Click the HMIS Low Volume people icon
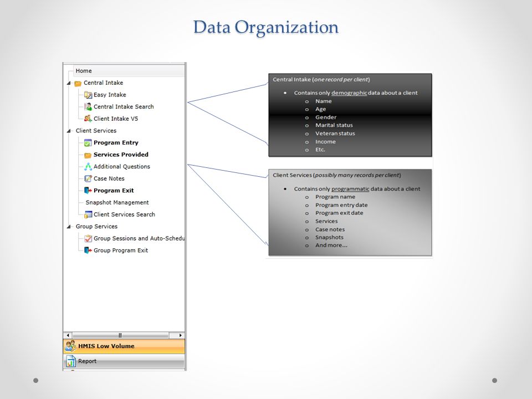 pos(70,346)
